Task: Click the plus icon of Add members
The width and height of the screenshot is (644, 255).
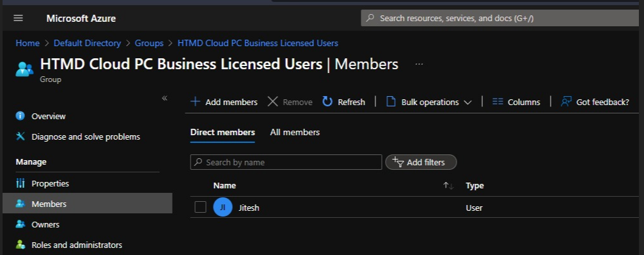Action: [196, 102]
